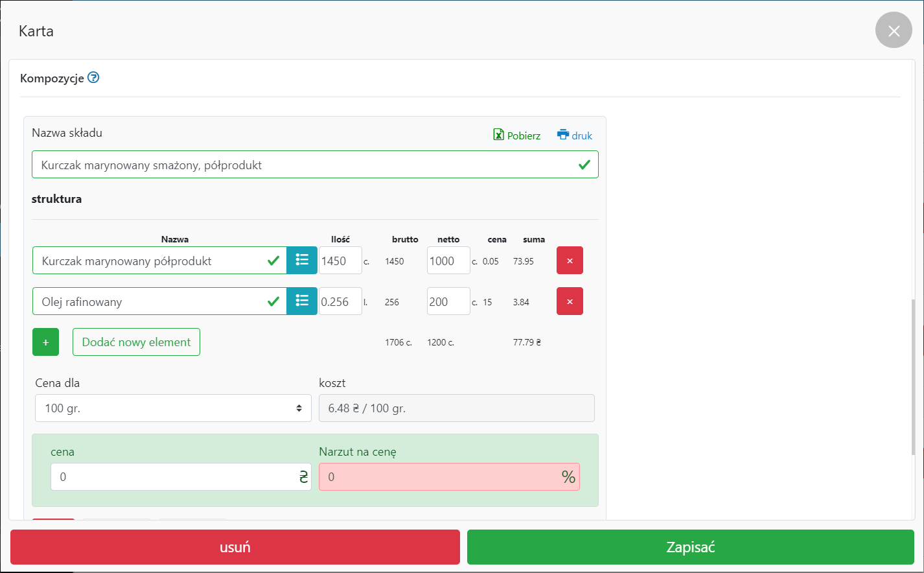The image size is (924, 573).
Task: Click the Kompozycje help question mark icon
Action: 93,78
